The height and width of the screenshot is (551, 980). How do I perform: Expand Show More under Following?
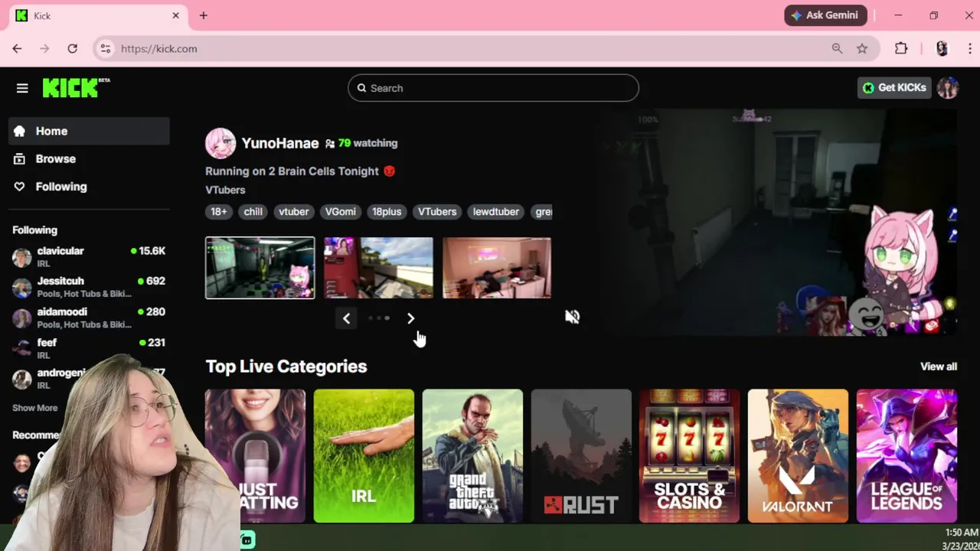[x=34, y=408]
